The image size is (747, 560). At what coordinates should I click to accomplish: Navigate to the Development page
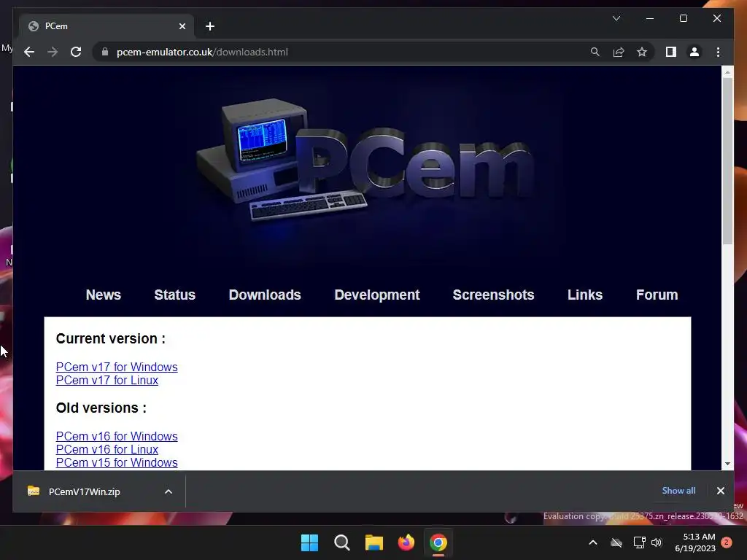click(x=377, y=295)
